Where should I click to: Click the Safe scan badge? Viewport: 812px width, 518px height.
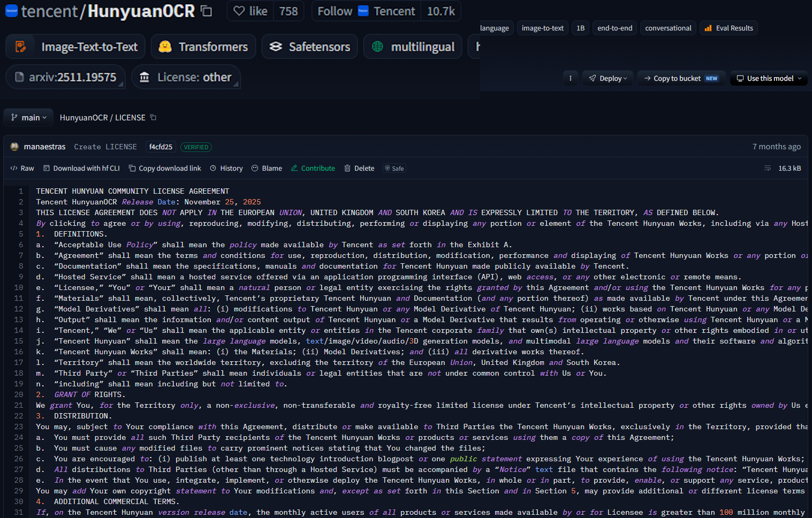pos(394,168)
